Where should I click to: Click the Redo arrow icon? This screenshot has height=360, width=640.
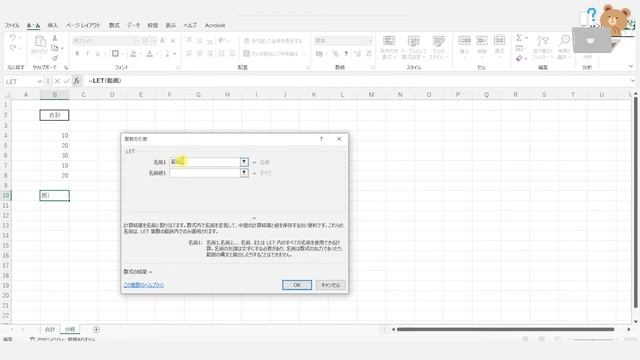[x=13, y=49]
